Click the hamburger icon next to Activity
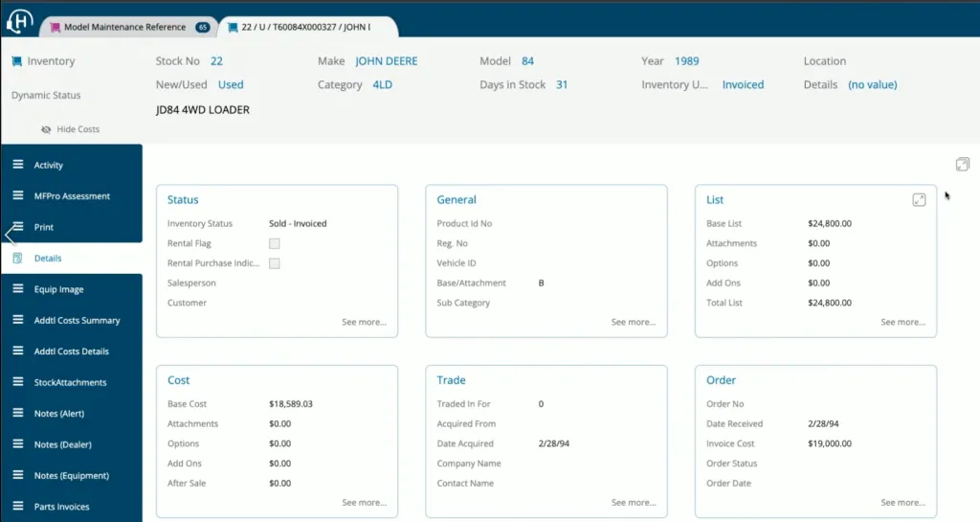This screenshot has height=522, width=980. click(x=18, y=165)
